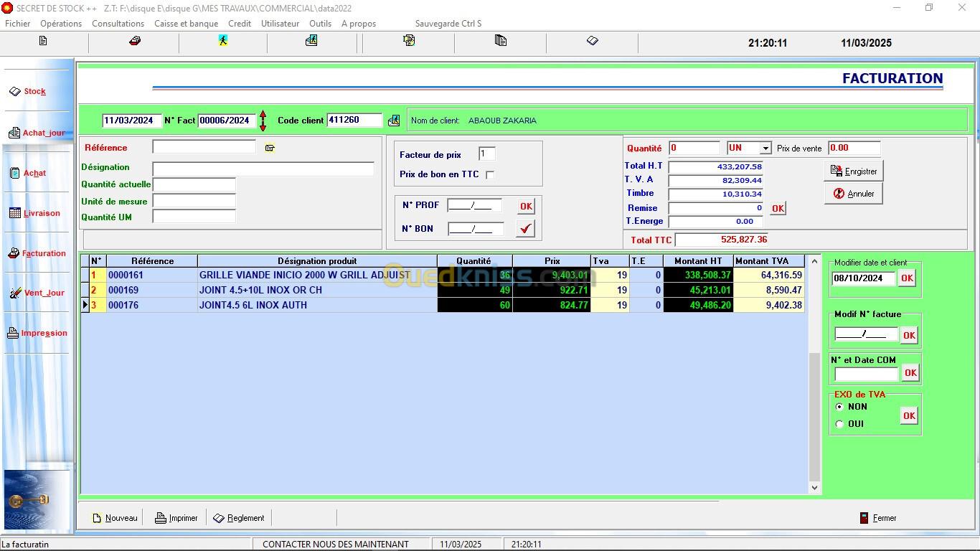Click the red checkmark next to N° BON
Image resolution: width=980 pixels, height=551 pixels.
pyautogui.click(x=526, y=229)
